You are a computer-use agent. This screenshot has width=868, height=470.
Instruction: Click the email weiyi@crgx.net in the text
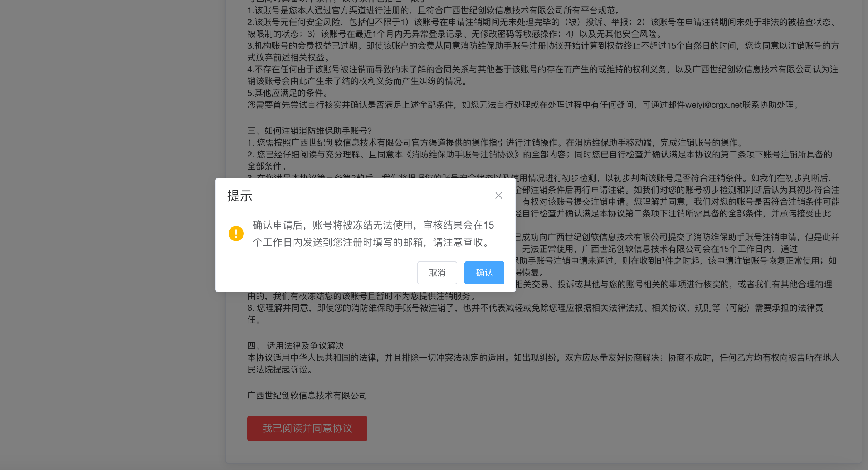tap(713, 105)
